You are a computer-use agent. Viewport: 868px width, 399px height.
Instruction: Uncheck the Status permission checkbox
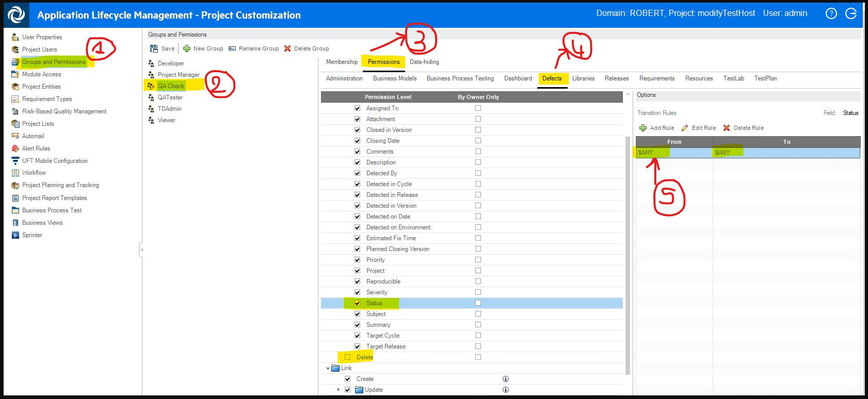[357, 303]
